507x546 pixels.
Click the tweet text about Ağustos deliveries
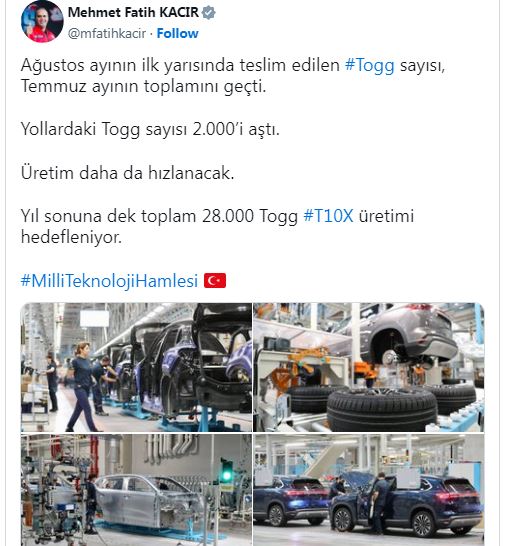tap(233, 76)
